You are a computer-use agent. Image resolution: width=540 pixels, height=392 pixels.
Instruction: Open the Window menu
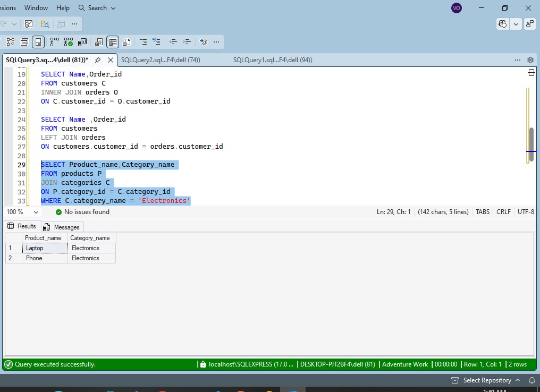(x=36, y=8)
